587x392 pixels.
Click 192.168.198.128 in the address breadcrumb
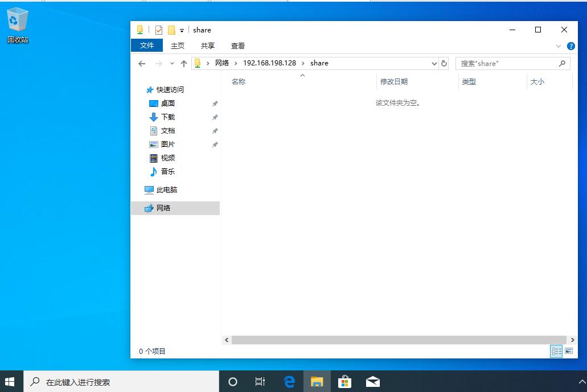click(x=269, y=63)
